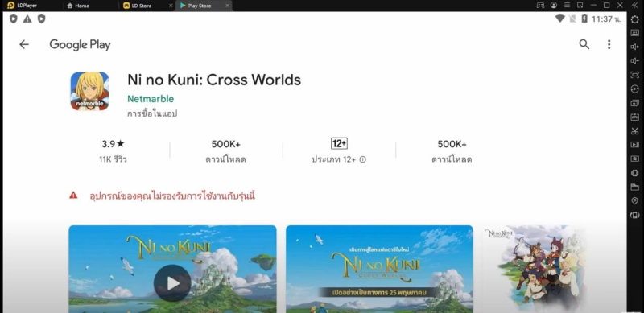Click the 11:37 clock in the status bar

click(606, 19)
